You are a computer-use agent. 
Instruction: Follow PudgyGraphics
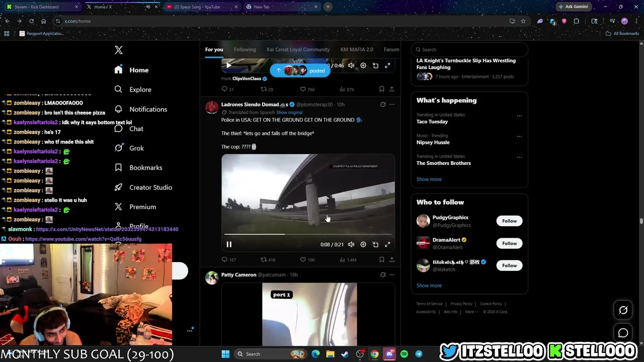[x=509, y=221]
